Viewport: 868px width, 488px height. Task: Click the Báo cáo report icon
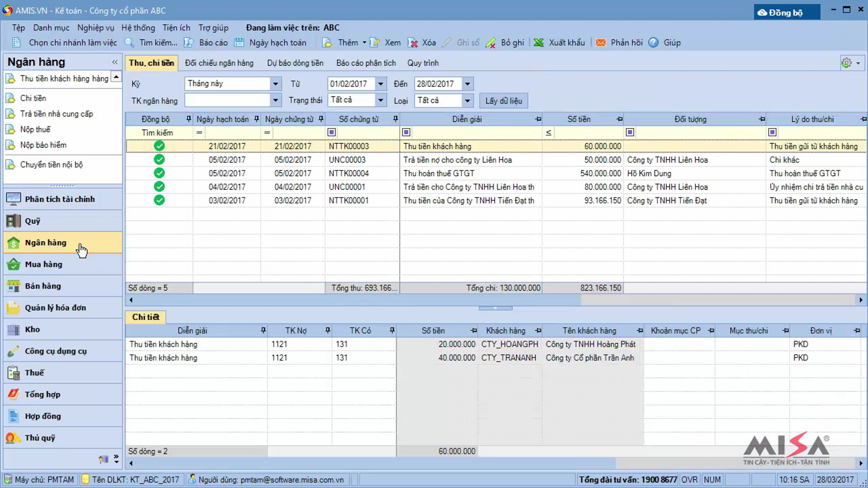point(188,43)
